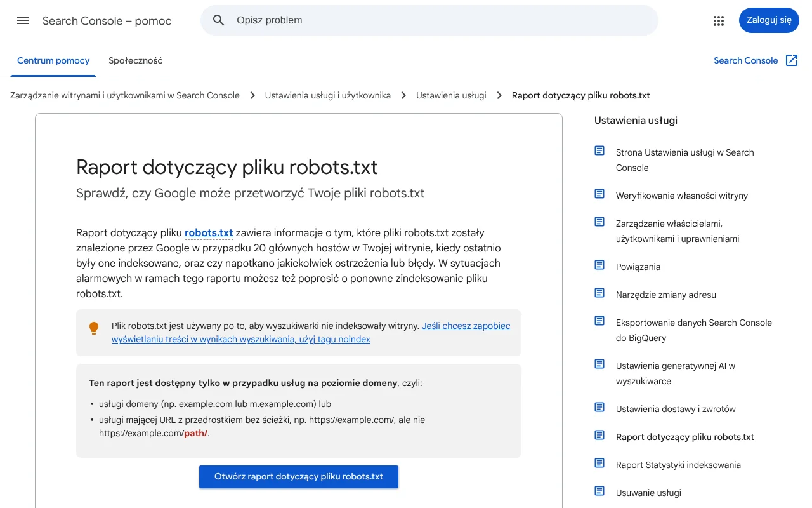Open the Search Console link in header
Image resolution: width=812 pixels, height=508 pixels.
click(745, 61)
